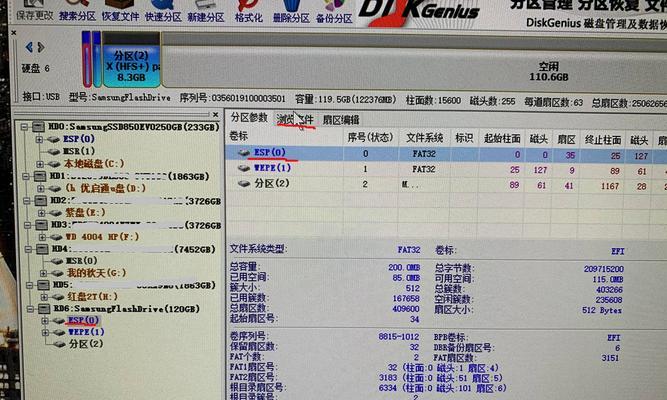Click the 快速分区 toolbar icon
This screenshot has width=667, height=400.
pyautogui.click(x=163, y=12)
